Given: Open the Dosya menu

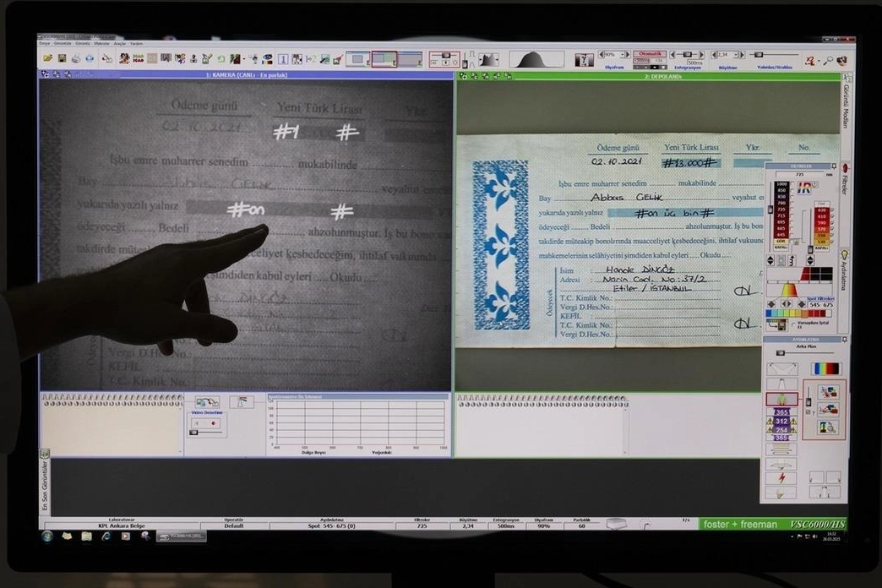Looking at the screenshot, I should (45, 43).
